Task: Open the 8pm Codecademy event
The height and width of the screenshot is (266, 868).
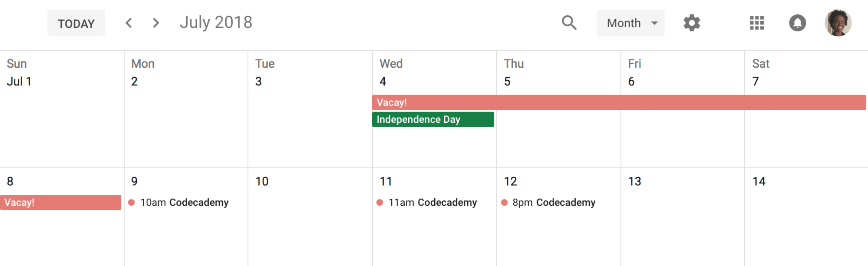Action: [554, 202]
